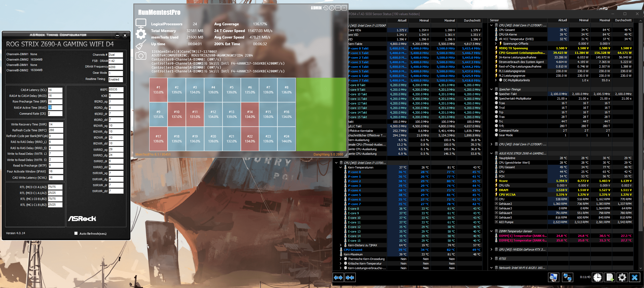Image resolution: width=644 pixels, height=288 pixels.
Task: Collapse the Speicher-Timings sensor group
Action: pyautogui.click(x=492, y=89)
